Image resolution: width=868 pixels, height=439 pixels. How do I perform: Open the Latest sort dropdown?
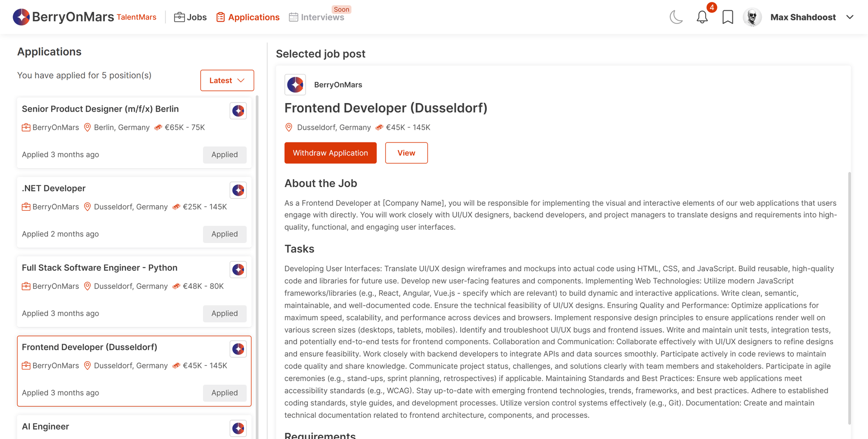pyautogui.click(x=227, y=80)
